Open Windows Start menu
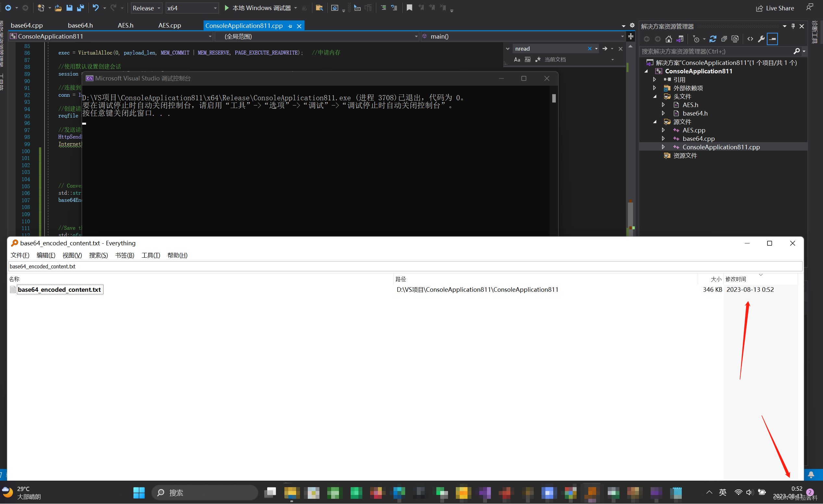Screen dimensions: 823x504 (x=139, y=493)
